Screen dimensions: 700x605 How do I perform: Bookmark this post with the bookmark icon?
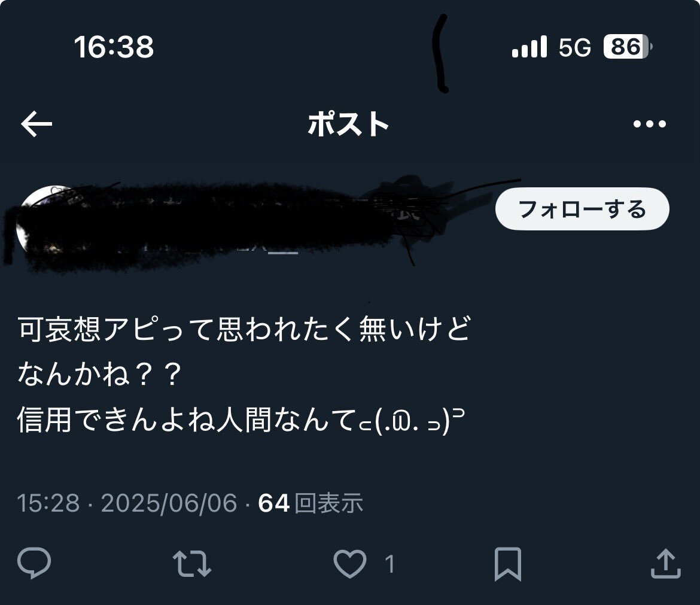coord(508,564)
